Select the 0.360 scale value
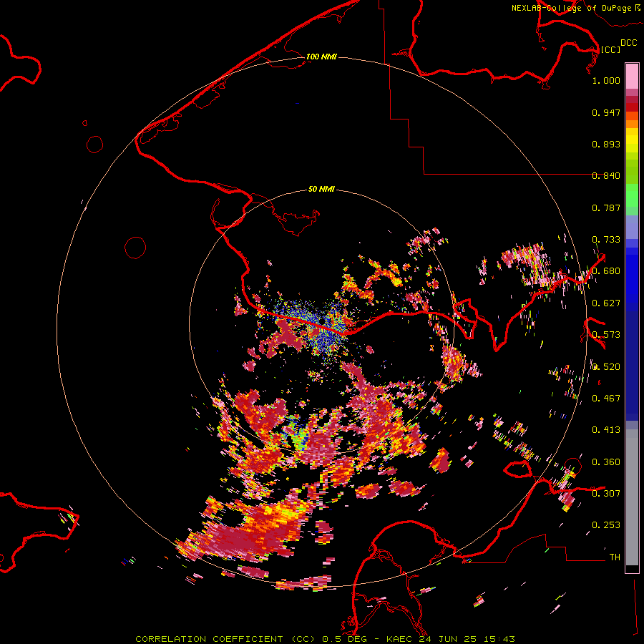644x644 pixels. click(606, 462)
